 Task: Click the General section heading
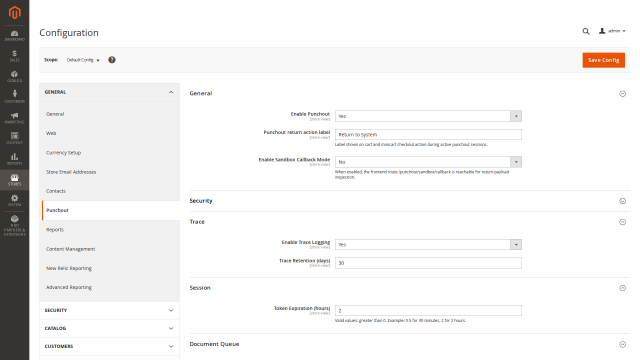tap(201, 93)
